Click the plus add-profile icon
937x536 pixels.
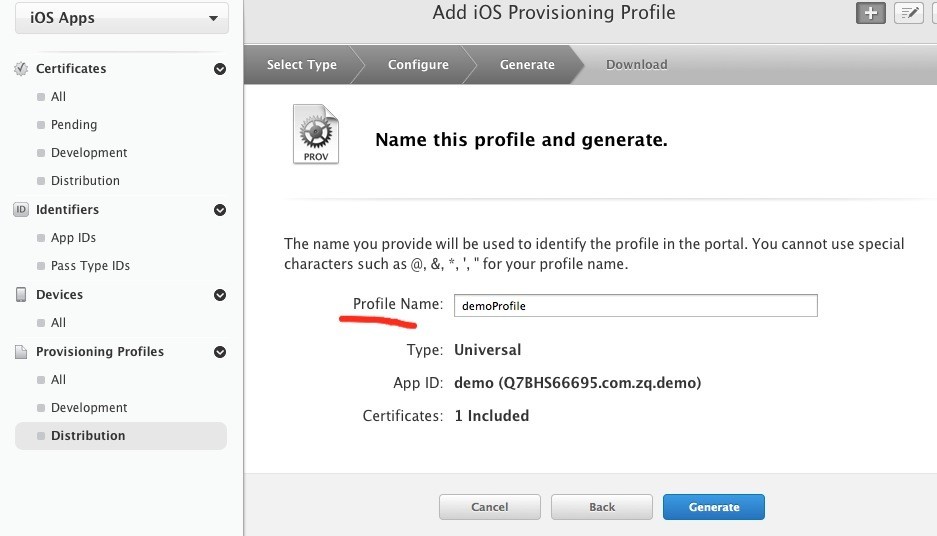[x=871, y=13]
